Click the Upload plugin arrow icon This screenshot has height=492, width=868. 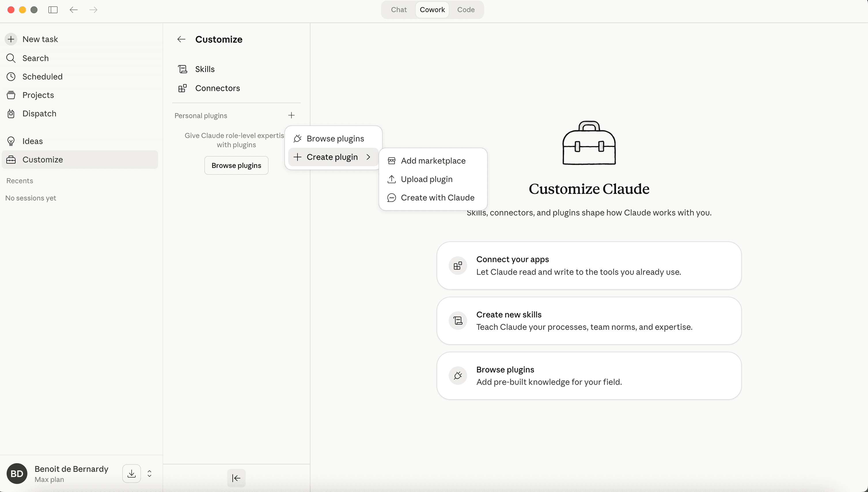[391, 179]
